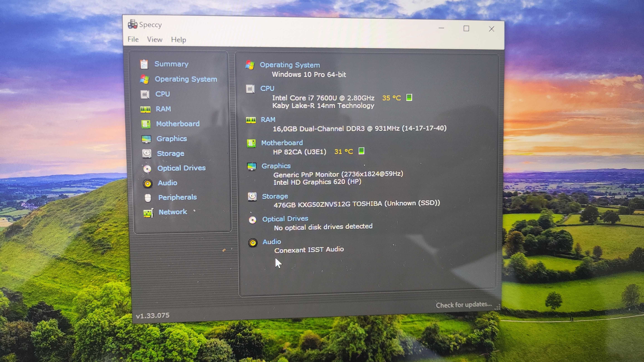Click the Operating System flag icon in sidebar
This screenshot has height=362, width=644.
click(x=145, y=79)
